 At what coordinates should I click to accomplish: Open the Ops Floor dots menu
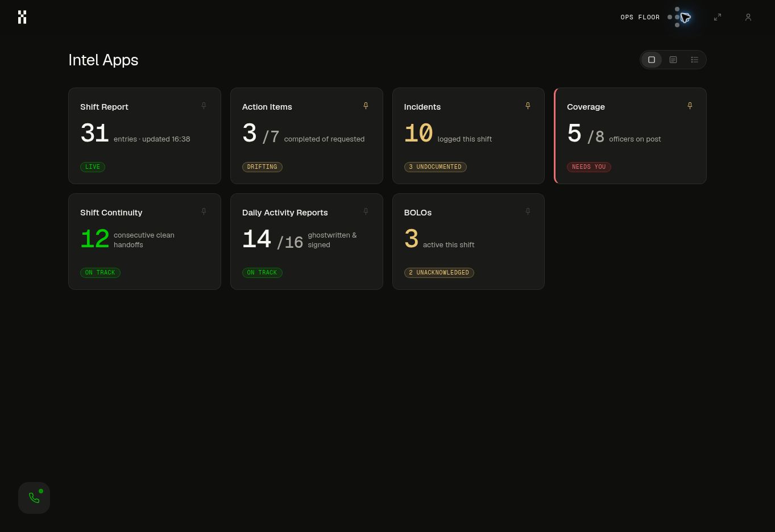pyautogui.click(x=679, y=17)
